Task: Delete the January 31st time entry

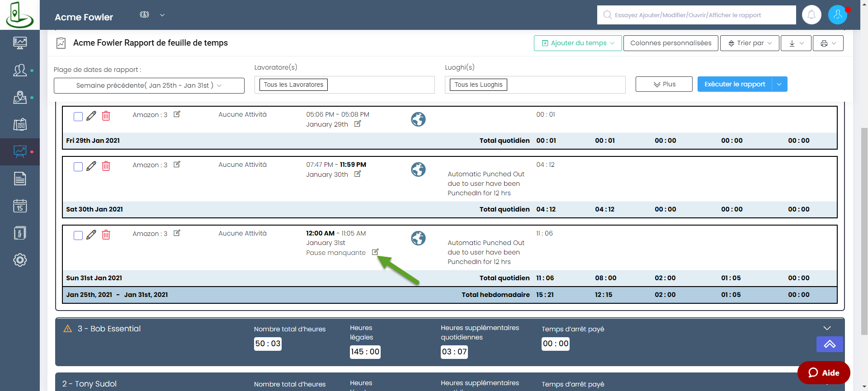Action: 106,235
